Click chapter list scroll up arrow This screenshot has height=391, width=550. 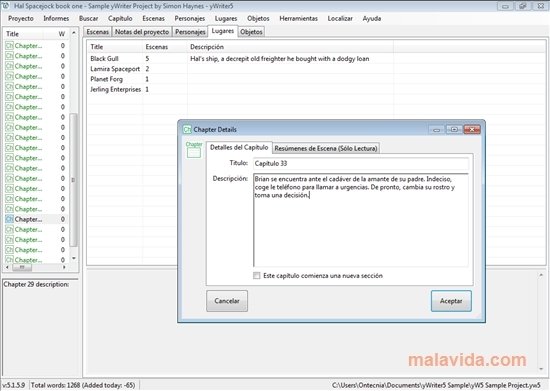[74, 33]
